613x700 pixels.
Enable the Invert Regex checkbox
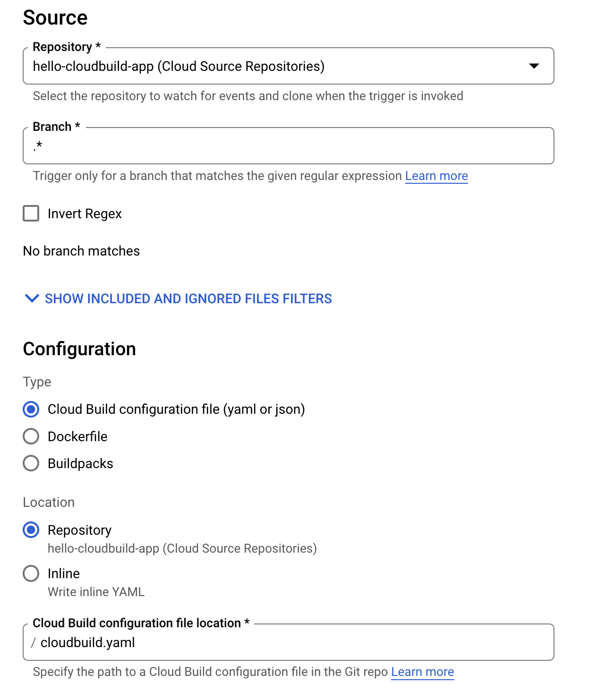click(31, 213)
